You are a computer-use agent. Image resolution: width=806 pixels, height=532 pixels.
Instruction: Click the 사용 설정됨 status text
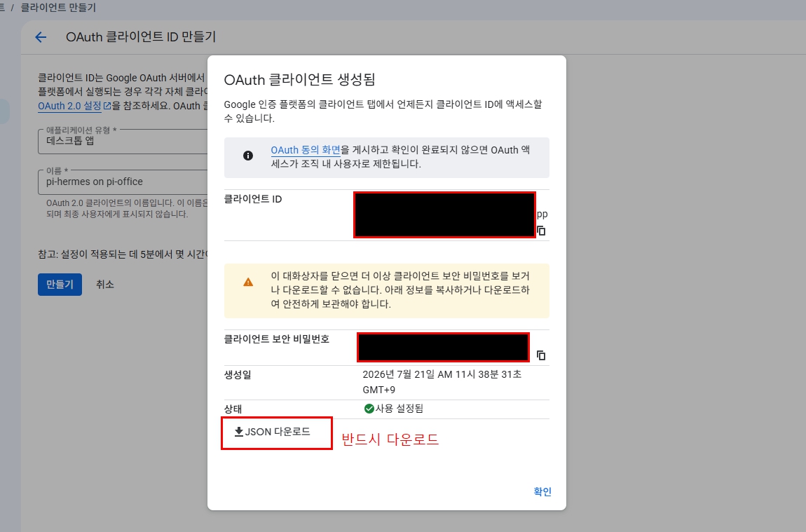tap(399, 409)
